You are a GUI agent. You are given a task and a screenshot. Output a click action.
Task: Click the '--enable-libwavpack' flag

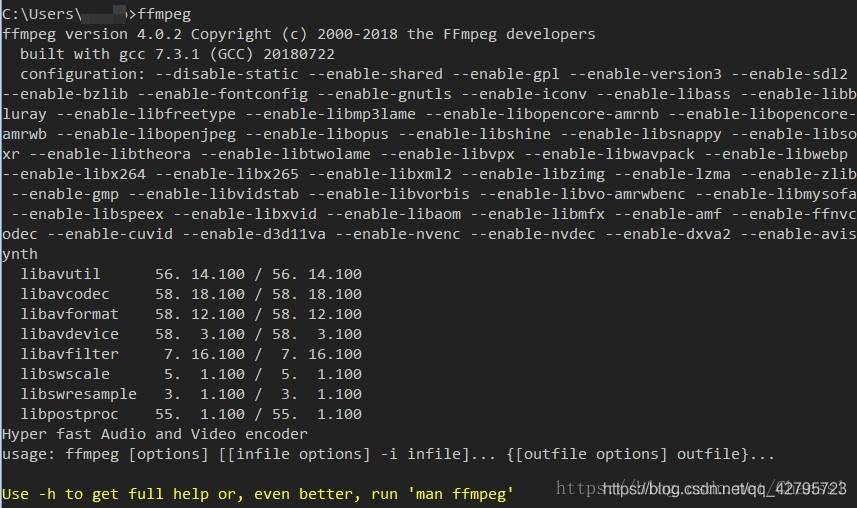click(609, 154)
